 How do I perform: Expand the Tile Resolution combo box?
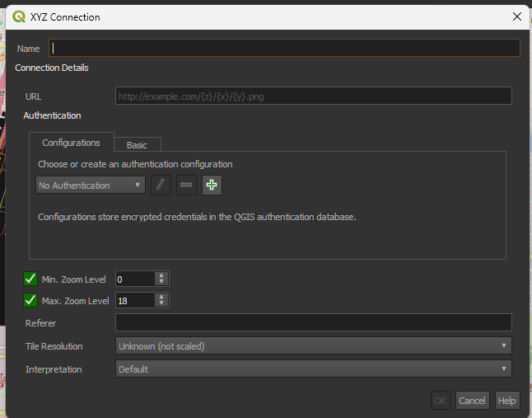pos(313,346)
